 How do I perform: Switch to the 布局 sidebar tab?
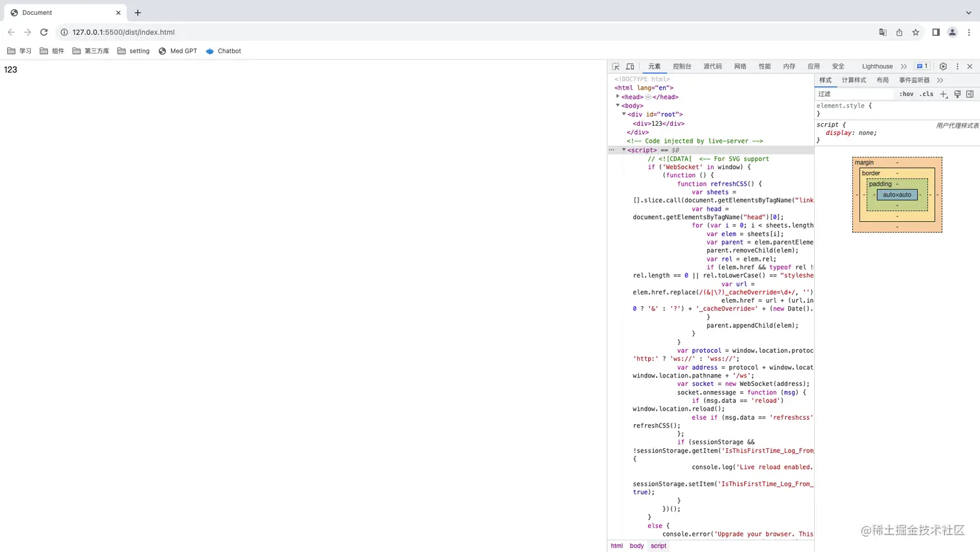coord(882,80)
